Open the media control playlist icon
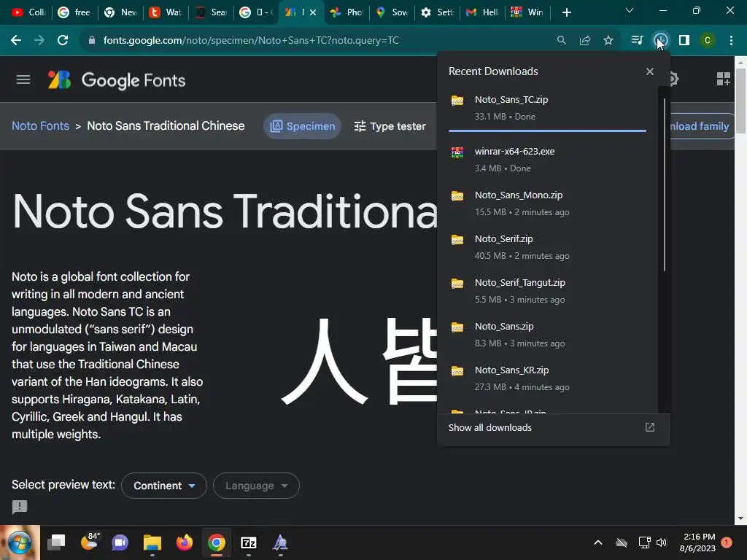 click(x=637, y=41)
